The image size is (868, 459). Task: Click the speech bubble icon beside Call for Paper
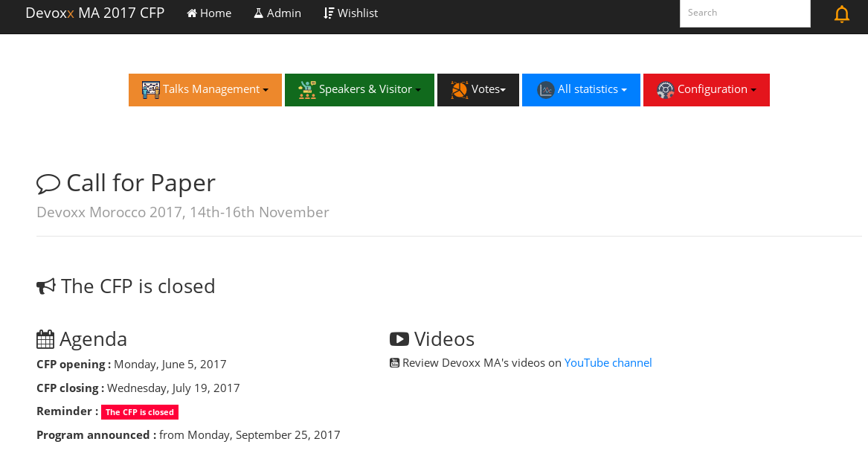pos(48,184)
